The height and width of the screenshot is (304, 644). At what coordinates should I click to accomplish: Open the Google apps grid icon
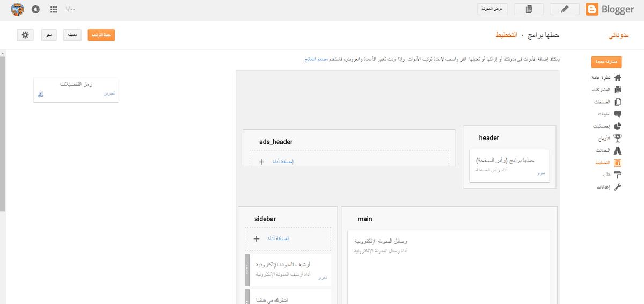point(54,10)
